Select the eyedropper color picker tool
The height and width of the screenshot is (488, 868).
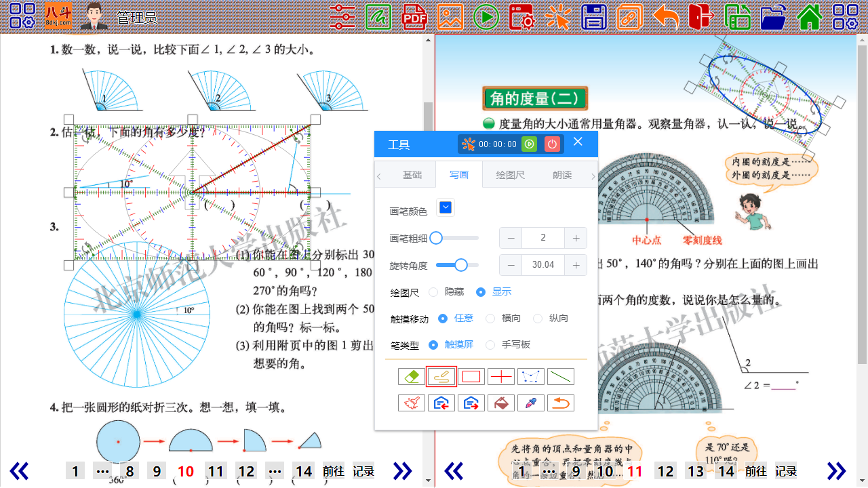(x=531, y=403)
